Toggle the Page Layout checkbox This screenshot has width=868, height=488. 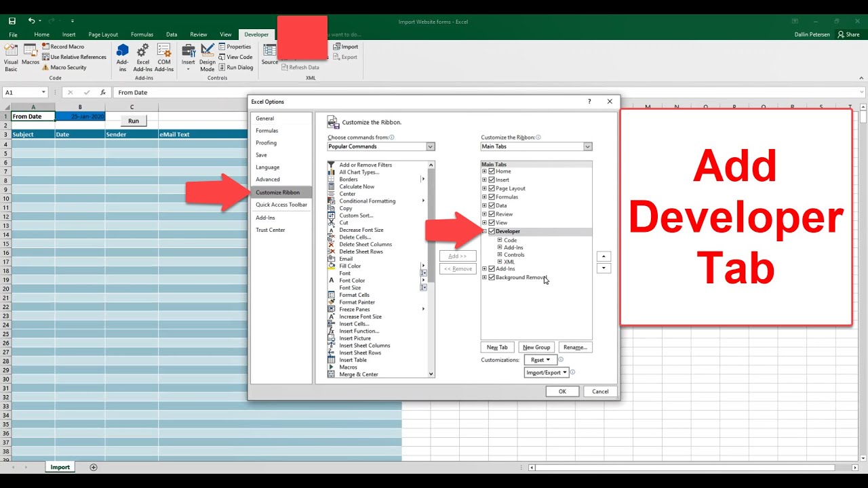[x=492, y=188]
